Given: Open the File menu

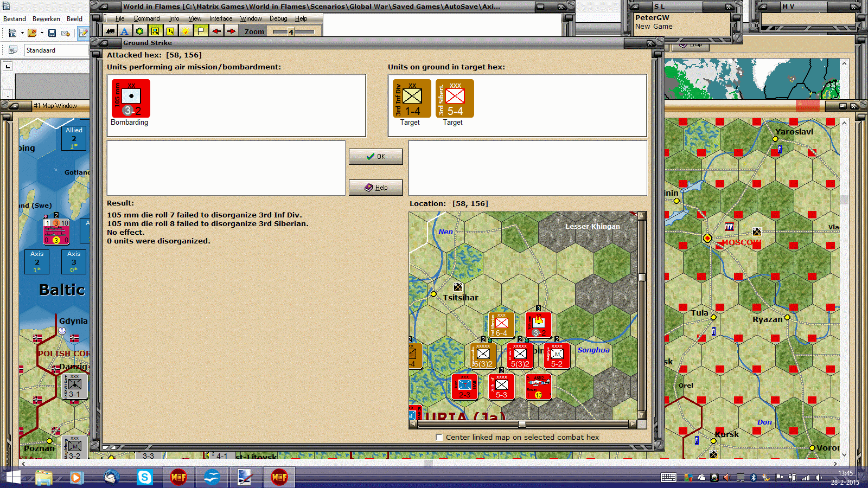Looking at the screenshot, I should click(x=120, y=18).
